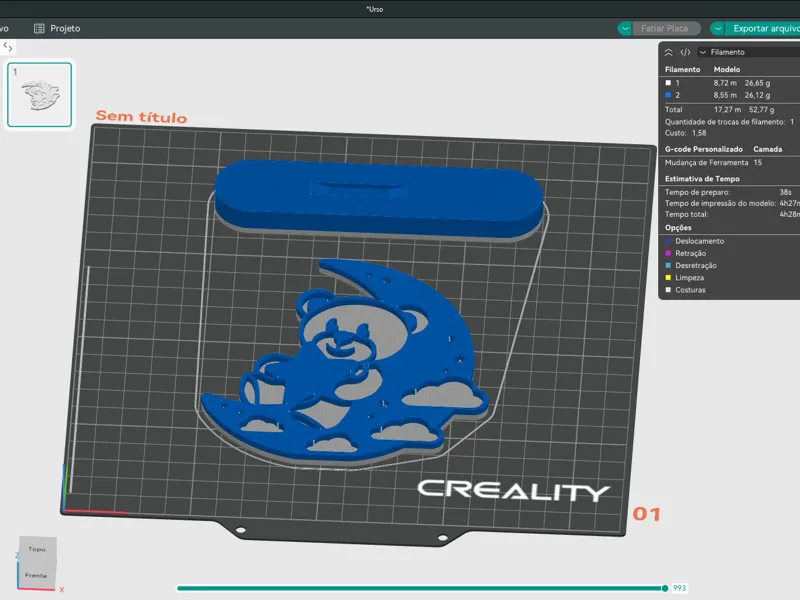Click the 'Custo: 1,58' line
This screenshot has width=800, height=600.
click(x=685, y=133)
